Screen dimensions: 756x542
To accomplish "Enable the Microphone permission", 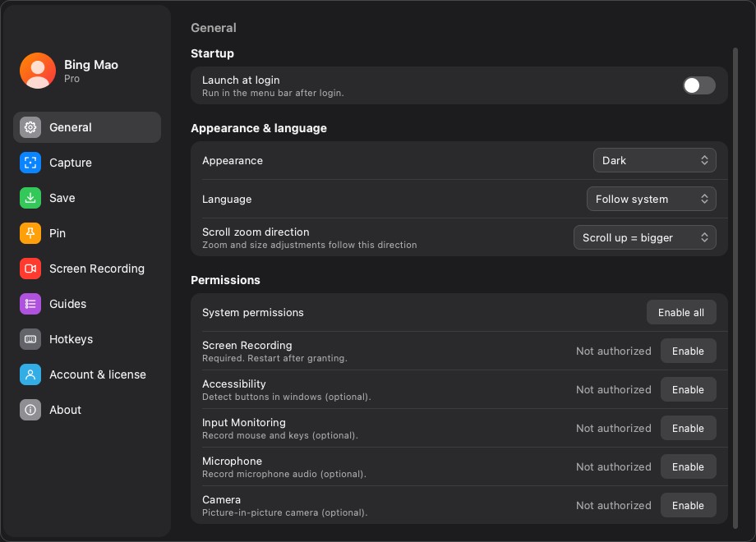I will click(x=688, y=466).
